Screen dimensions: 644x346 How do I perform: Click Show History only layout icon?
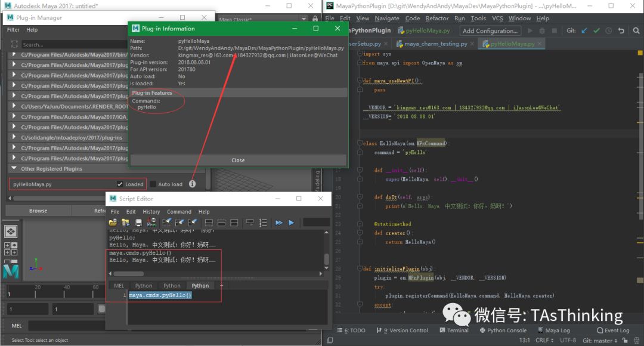tap(209, 223)
